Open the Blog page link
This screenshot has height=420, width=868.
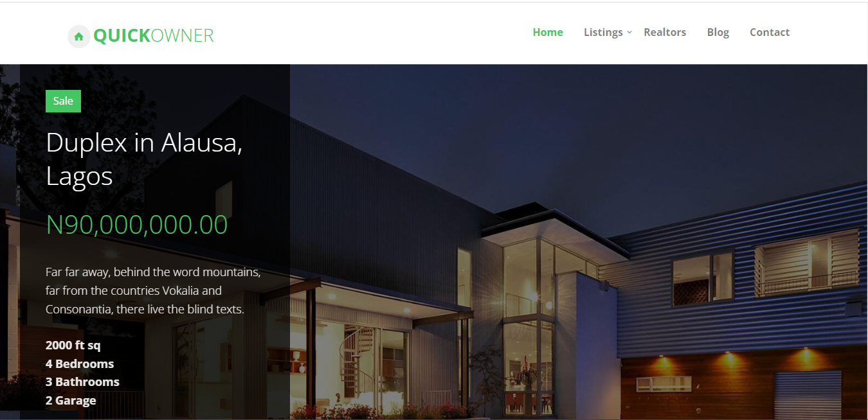point(718,32)
